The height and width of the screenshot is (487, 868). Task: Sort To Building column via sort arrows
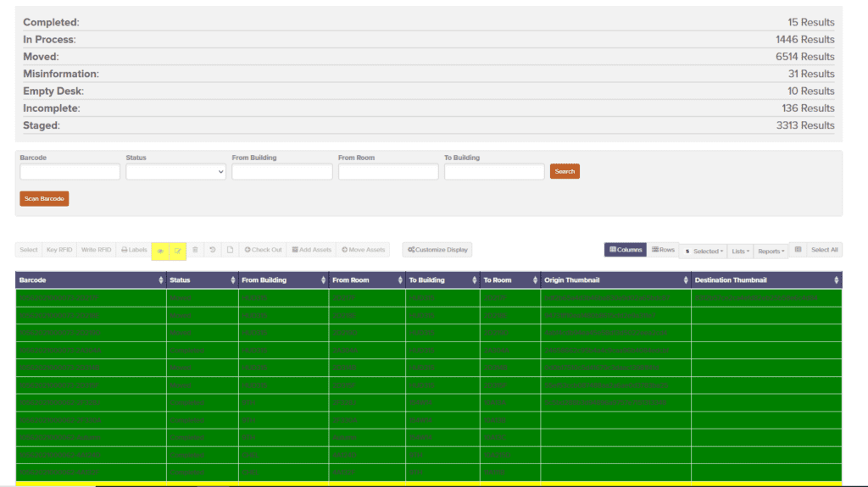(x=475, y=280)
